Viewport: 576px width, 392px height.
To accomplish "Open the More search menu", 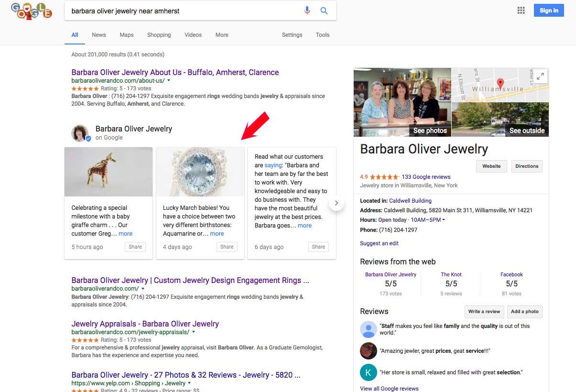I will click(222, 35).
